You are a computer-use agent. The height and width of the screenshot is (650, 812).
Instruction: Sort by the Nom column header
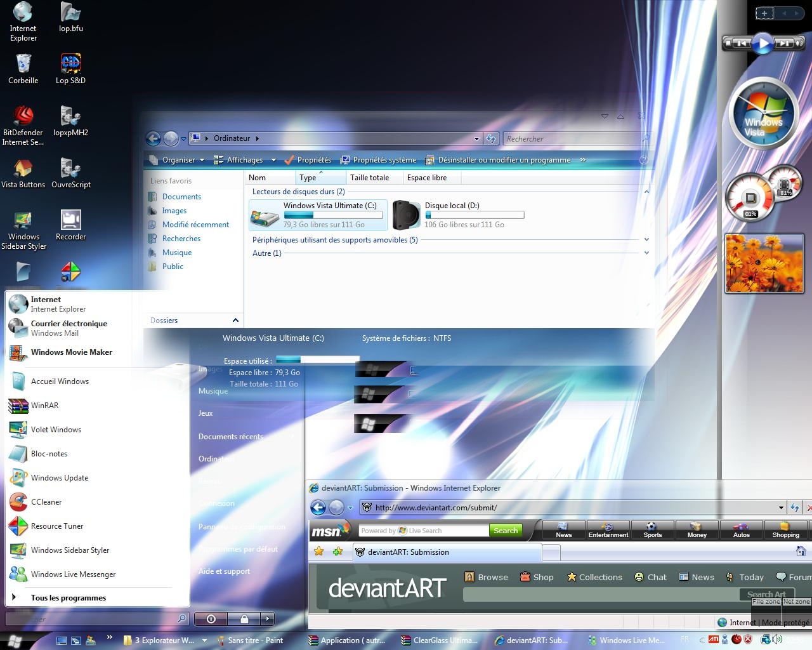point(271,178)
